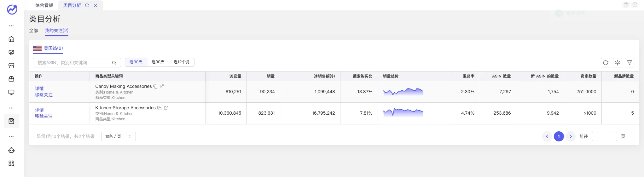Refresh the table data

[606, 63]
